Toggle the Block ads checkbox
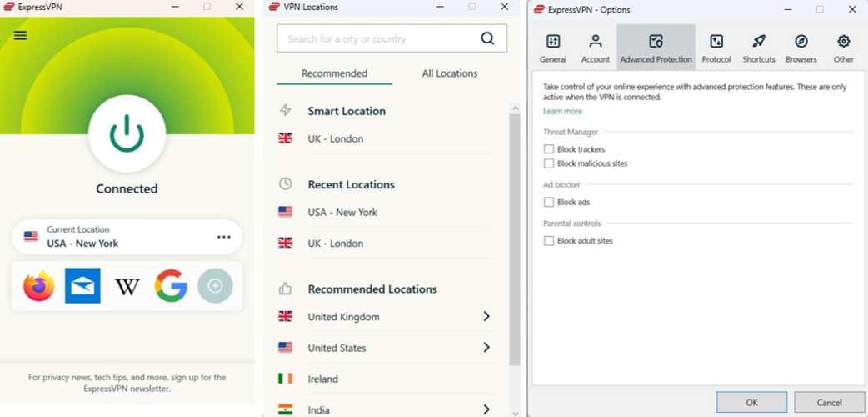 tap(549, 202)
